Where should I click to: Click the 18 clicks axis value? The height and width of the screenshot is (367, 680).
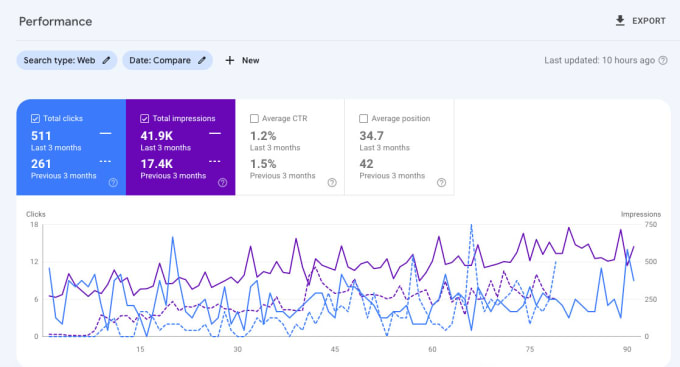(x=34, y=225)
